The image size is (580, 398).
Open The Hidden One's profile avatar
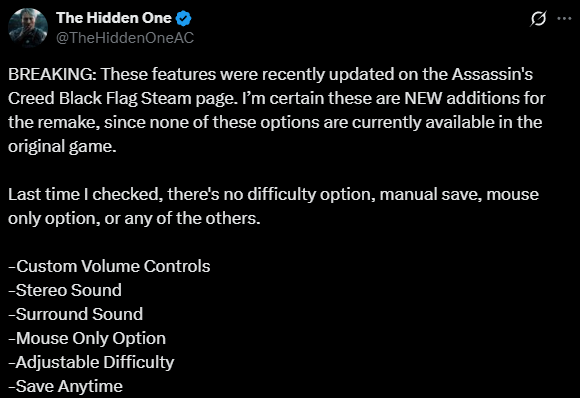coord(28,28)
